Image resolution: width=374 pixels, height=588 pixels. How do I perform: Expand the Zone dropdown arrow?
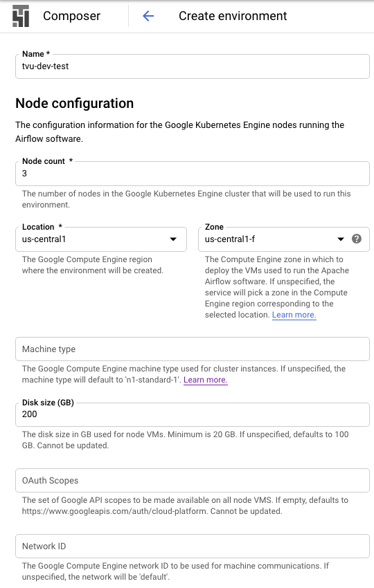(341, 239)
